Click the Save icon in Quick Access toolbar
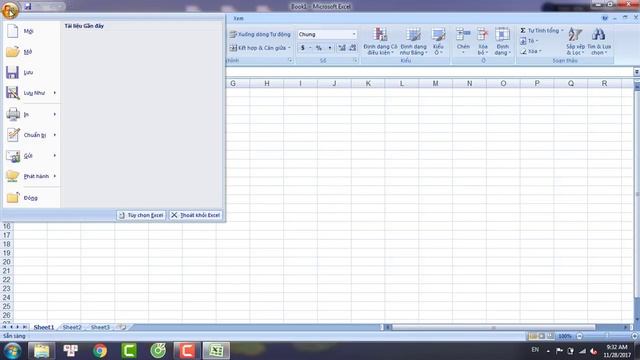Viewport: 640px width, 360px height. (28, 7)
